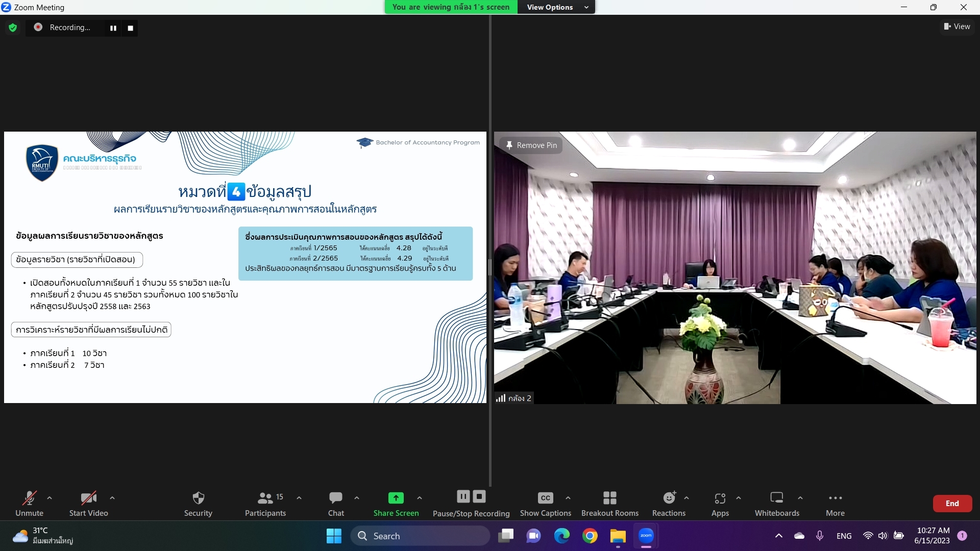This screenshot has width=980, height=551.
Task: Unmute the microphone
Action: coord(29,504)
